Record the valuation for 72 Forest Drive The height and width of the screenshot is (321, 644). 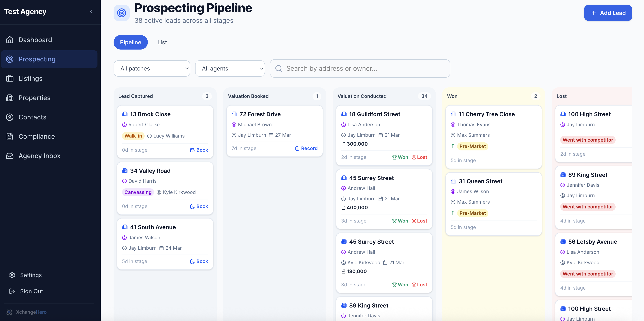click(306, 148)
